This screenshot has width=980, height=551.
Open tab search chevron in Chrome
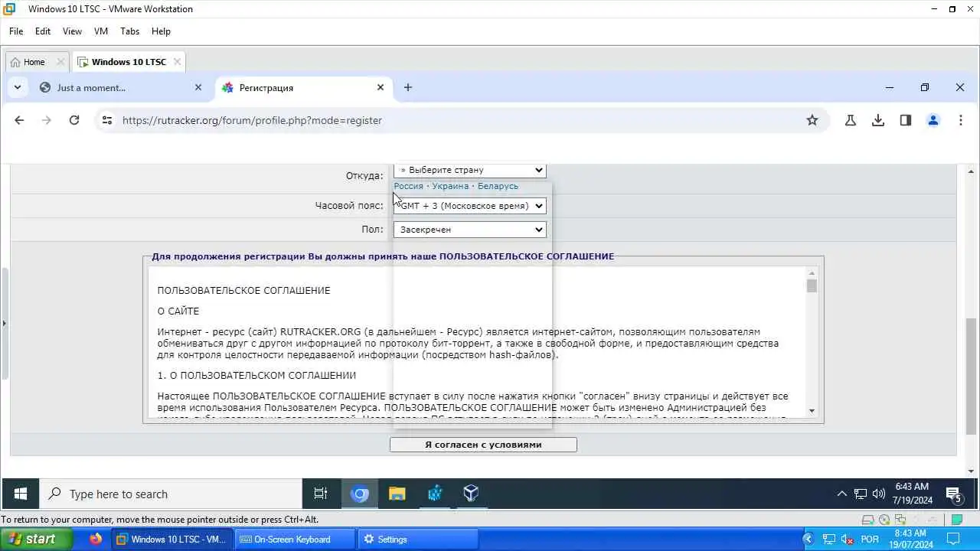[17, 87]
